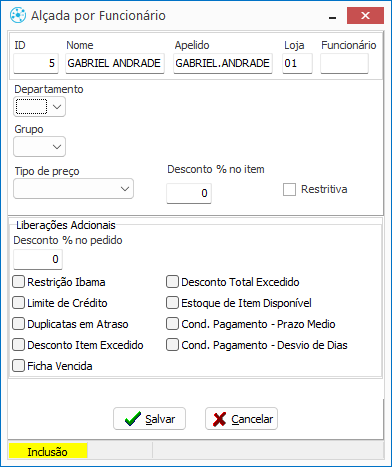Screen dimensions: 392x467
Task: Click the Grupo label
Action: (29, 129)
